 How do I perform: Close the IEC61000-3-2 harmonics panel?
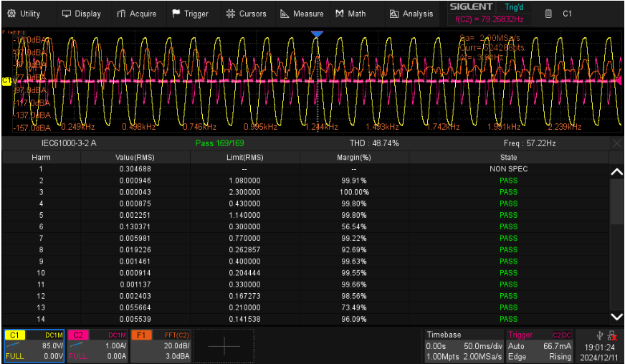(x=616, y=143)
